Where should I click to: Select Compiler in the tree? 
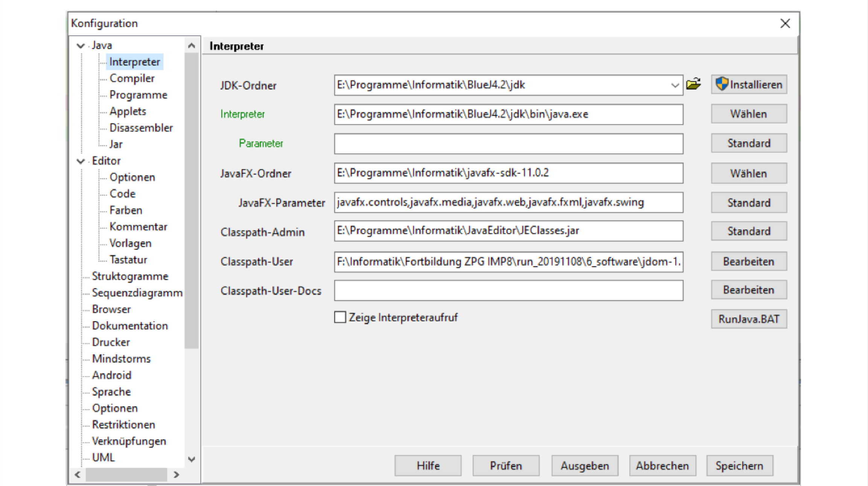[132, 78]
